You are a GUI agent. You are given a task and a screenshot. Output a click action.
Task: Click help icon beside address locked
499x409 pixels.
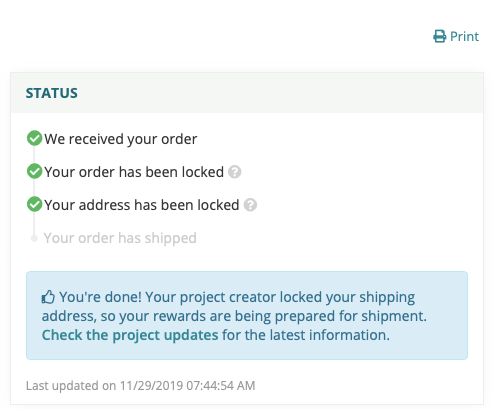250,205
